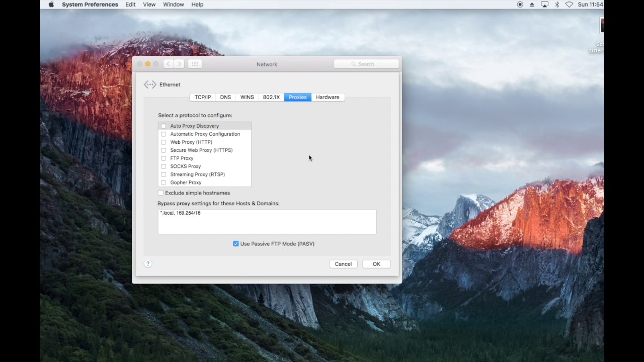This screenshot has height=362, width=644.
Task: Open the 802.1X tab
Action: [271, 97]
